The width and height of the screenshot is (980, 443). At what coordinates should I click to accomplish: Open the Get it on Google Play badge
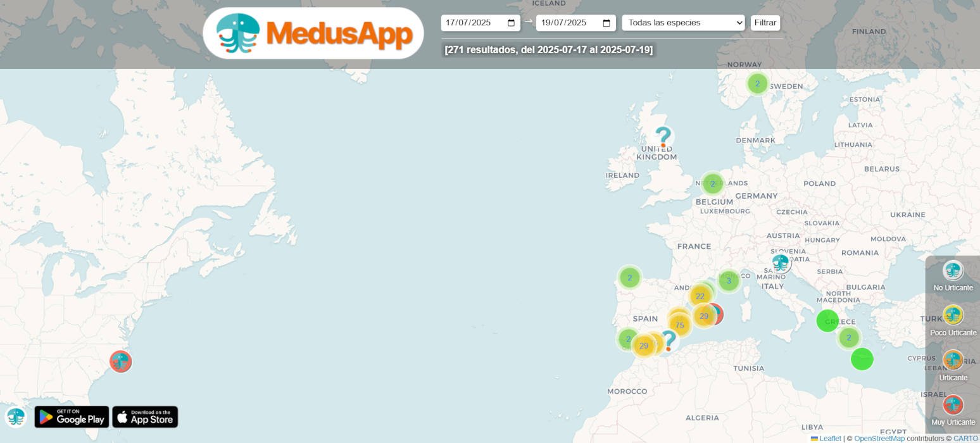pyautogui.click(x=72, y=417)
